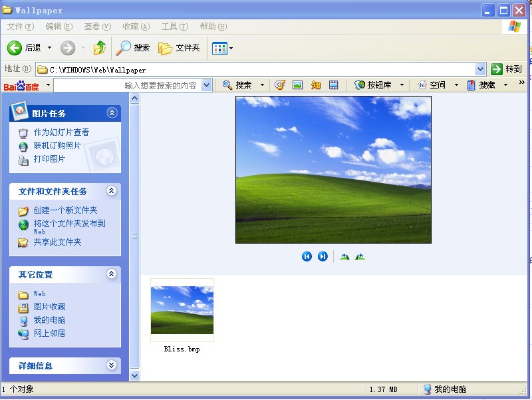The height and width of the screenshot is (400, 532).
Task: Rotate image clockwise
Action: click(344, 257)
